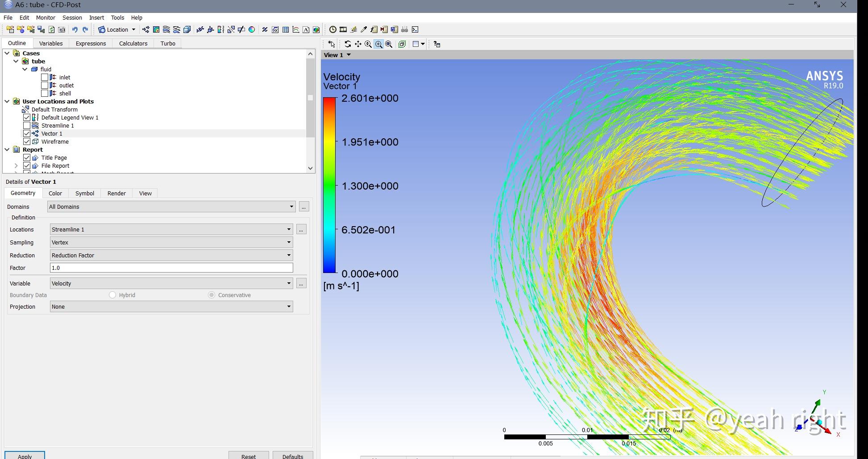Click the Streamline insert icon
Viewport: 868px width, 459px height.
[166, 30]
